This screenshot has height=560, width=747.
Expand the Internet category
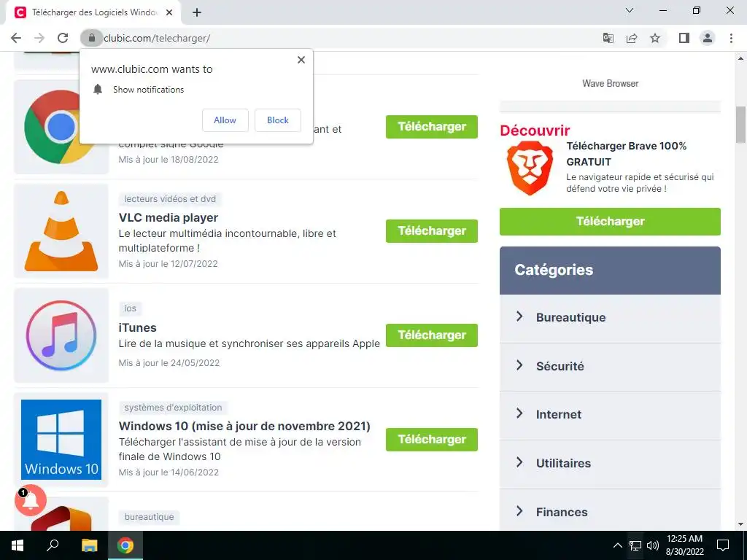pos(610,415)
